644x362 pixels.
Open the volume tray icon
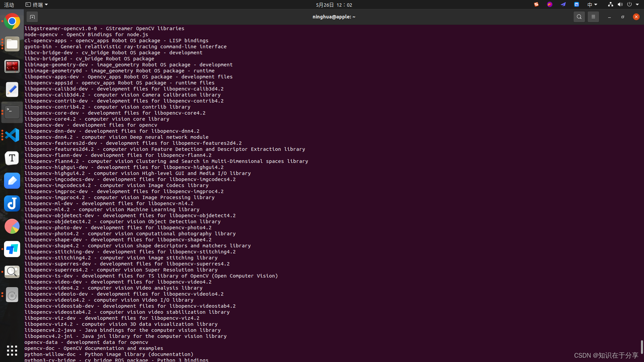tap(620, 5)
